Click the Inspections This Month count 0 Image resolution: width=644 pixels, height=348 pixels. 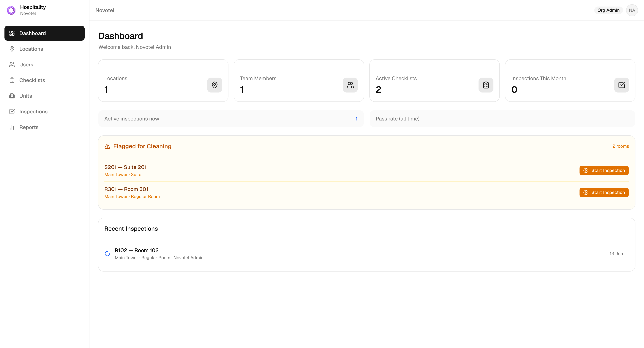point(514,90)
